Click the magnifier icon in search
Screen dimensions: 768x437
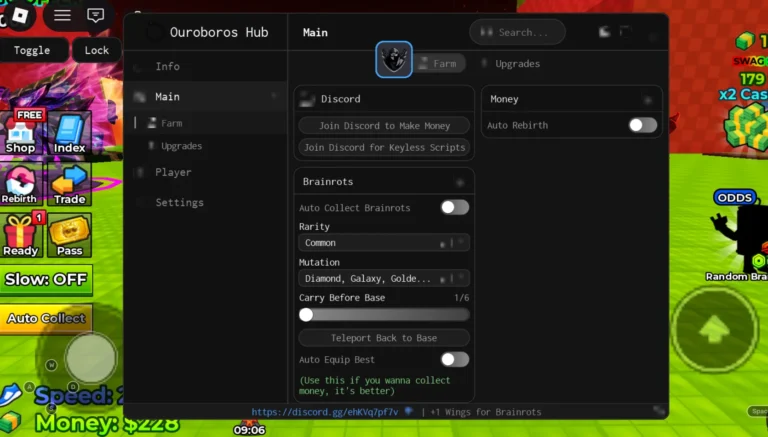pyautogui.click(x=486, y=32)
